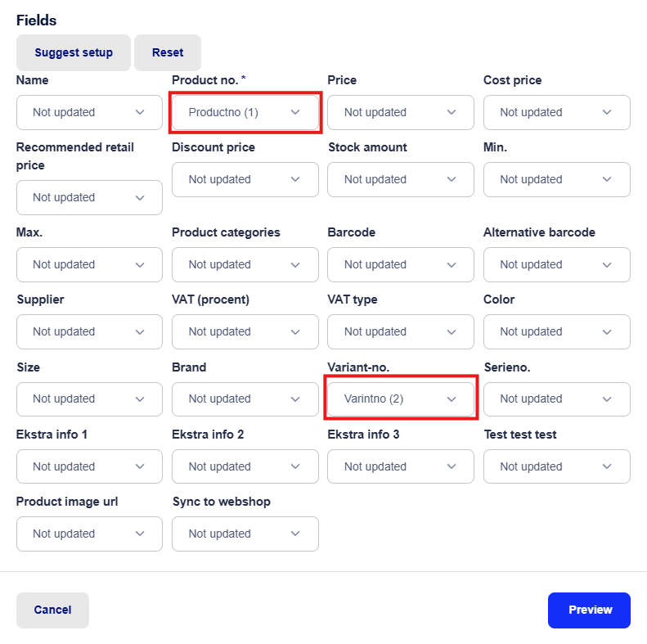Image resolution: width=647 pixels, height=644 pixels.
Task: Expand the VAT type dropdown
Action: (x=401, y=332)
